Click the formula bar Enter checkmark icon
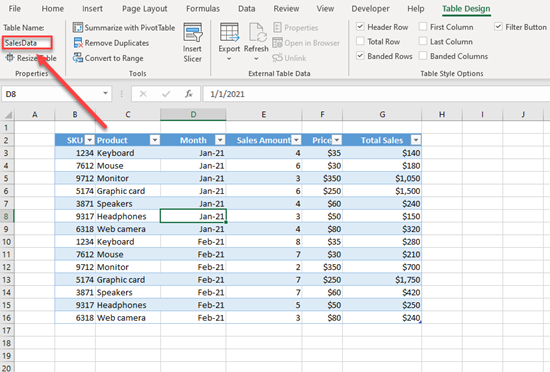The image size is (550, 372). pos(166,94)
